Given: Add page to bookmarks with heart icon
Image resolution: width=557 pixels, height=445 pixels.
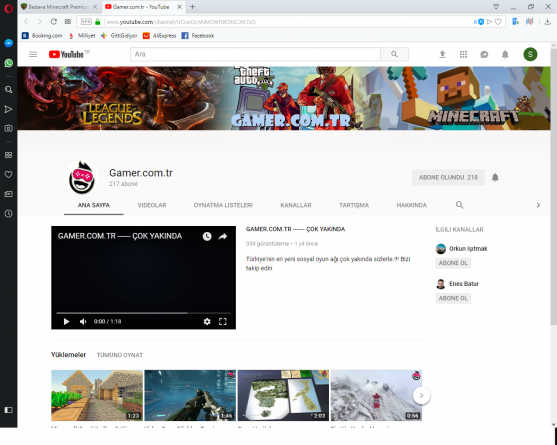Looking at the screenshot, I should click(498, 22).
